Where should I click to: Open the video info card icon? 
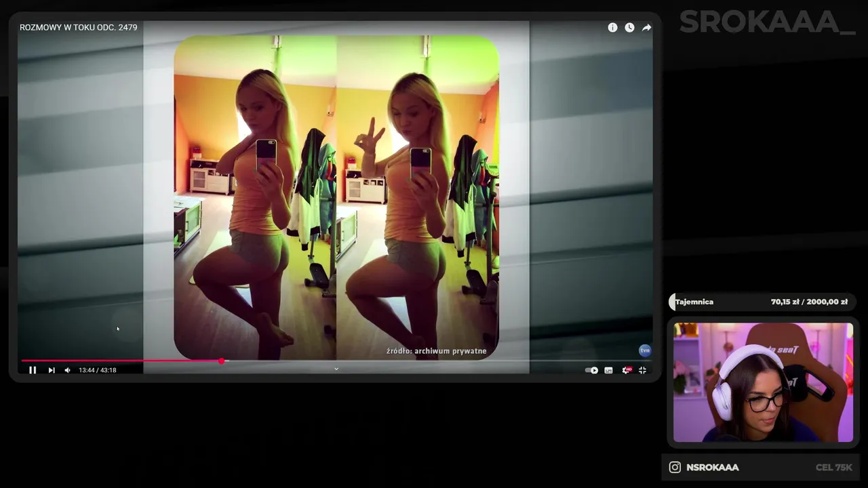(x=612, y=28)
